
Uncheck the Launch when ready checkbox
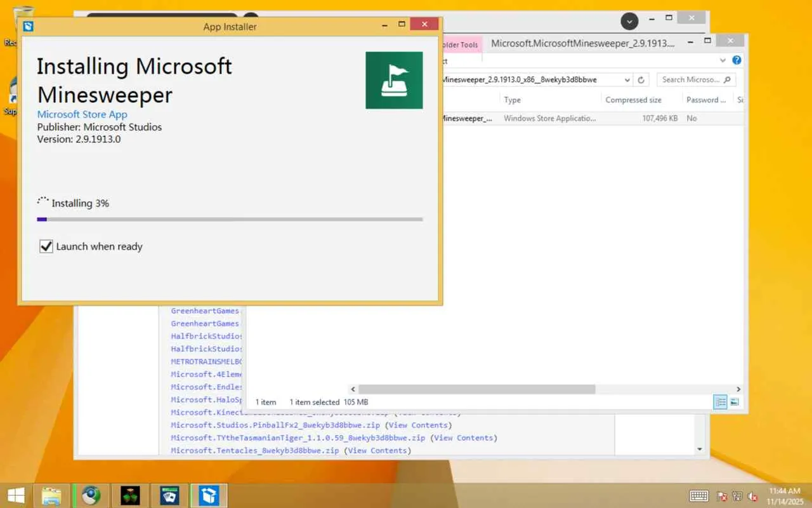[46, 246]
